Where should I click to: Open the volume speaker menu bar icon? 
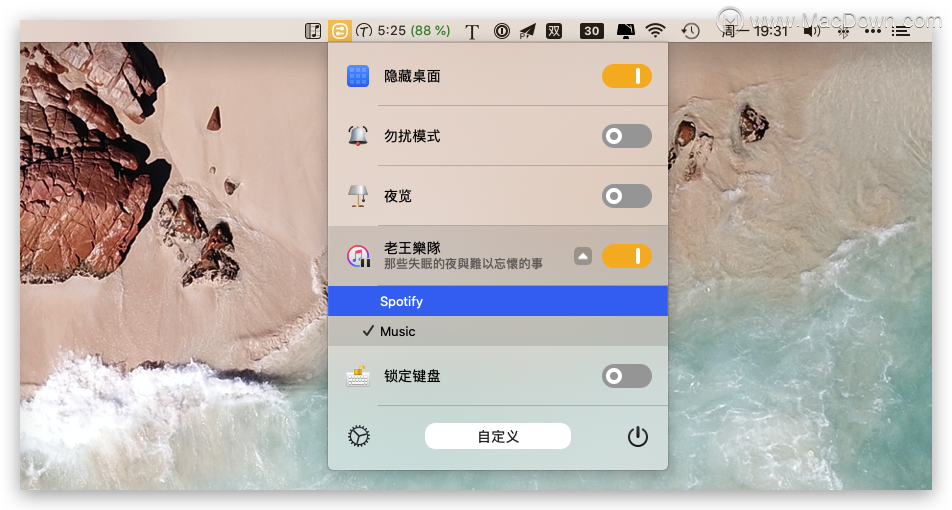point(812,31)
